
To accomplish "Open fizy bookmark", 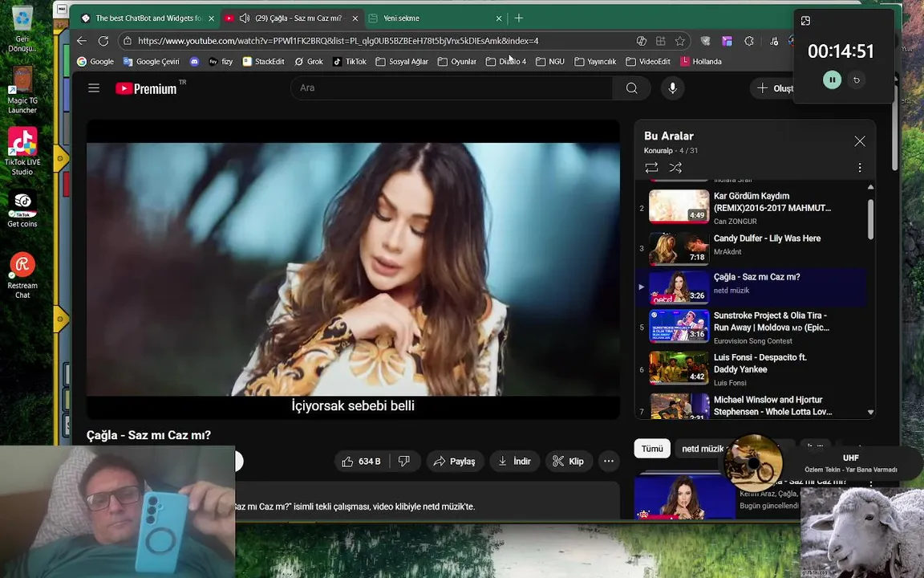I will [221, 61].
